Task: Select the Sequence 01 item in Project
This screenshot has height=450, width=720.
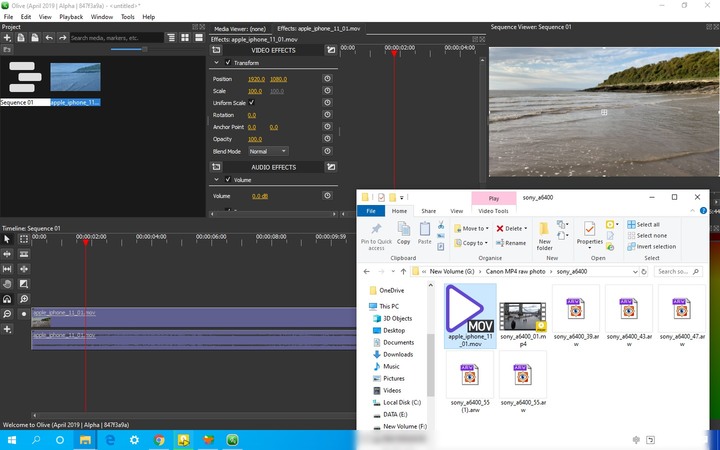Action: 25,83
